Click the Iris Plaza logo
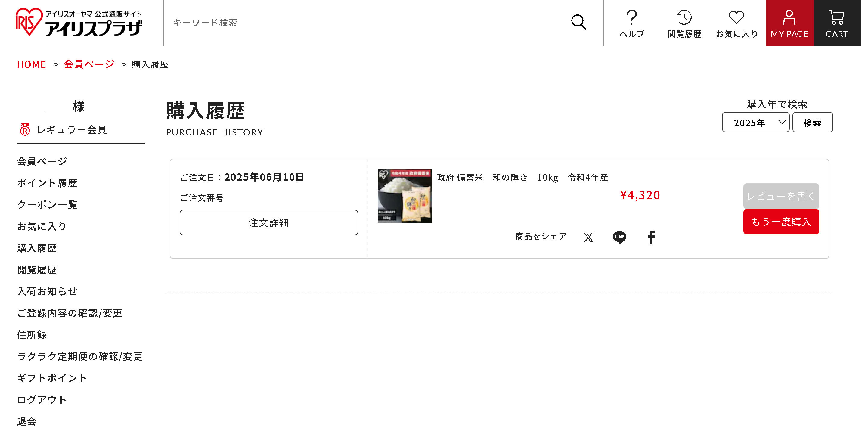 pos(79,23)
